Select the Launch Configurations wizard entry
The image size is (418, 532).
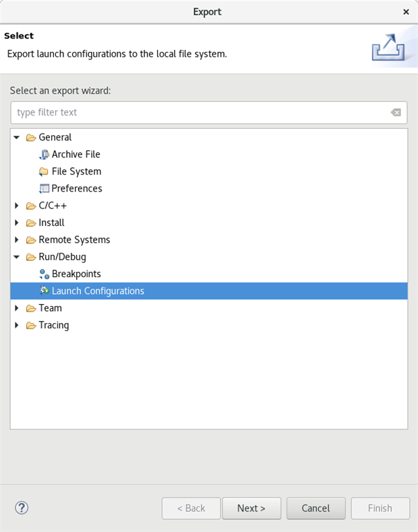point(98,291)
